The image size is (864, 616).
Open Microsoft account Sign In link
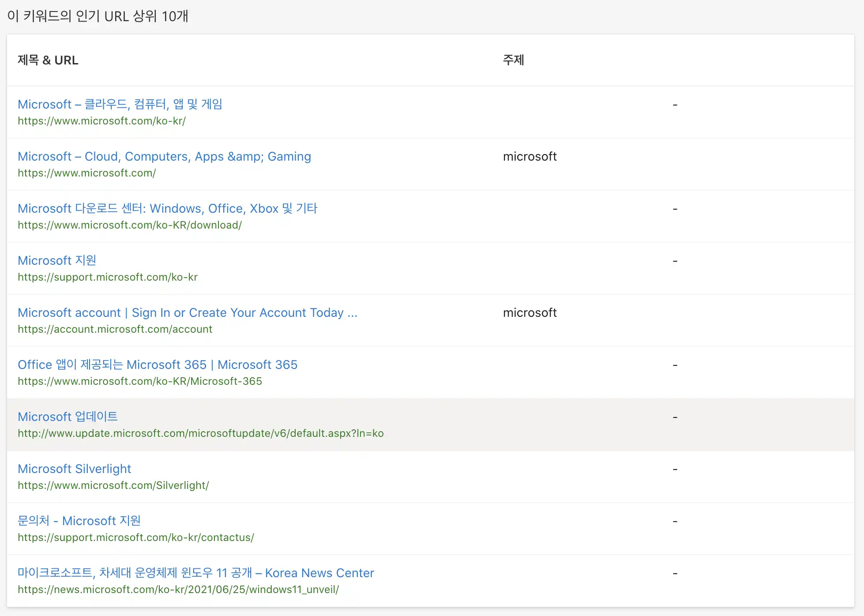coord(187,313)
